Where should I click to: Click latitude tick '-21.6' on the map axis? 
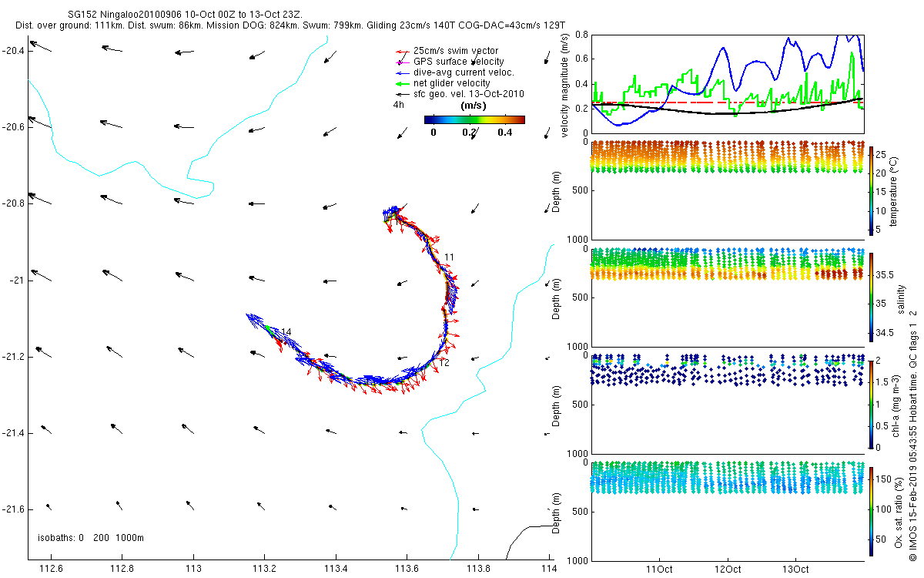coord(13,509)
